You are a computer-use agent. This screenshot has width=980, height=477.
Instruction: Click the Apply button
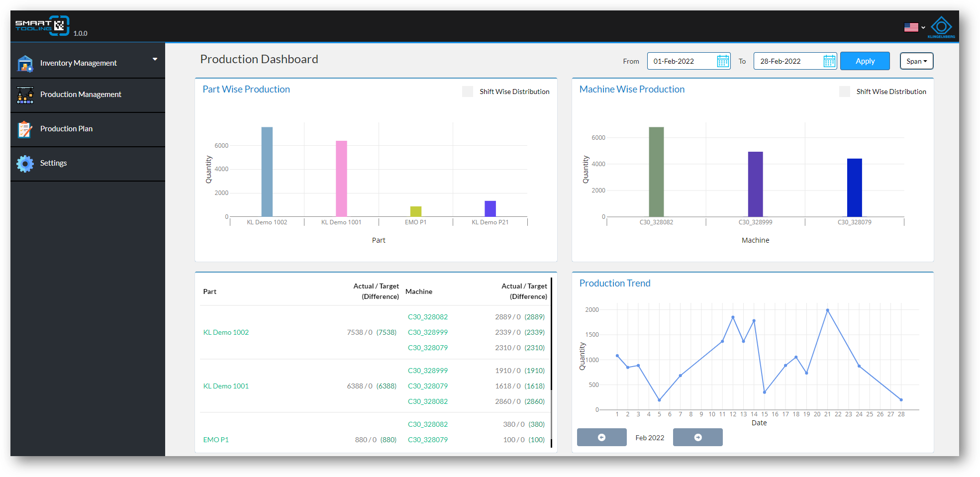865,61
